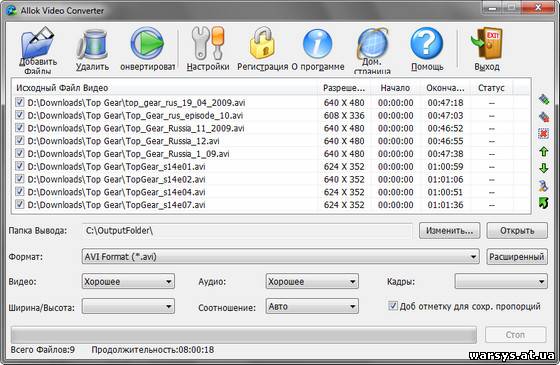Click the 640 X 352 resolution cell
This screenshot has height=365, width=560.
tap(344, 179)
